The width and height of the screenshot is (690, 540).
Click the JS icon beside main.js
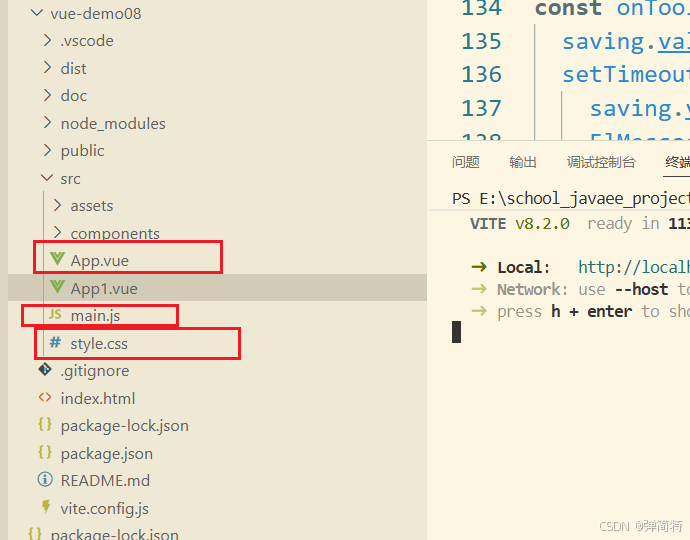click(55, 315)
